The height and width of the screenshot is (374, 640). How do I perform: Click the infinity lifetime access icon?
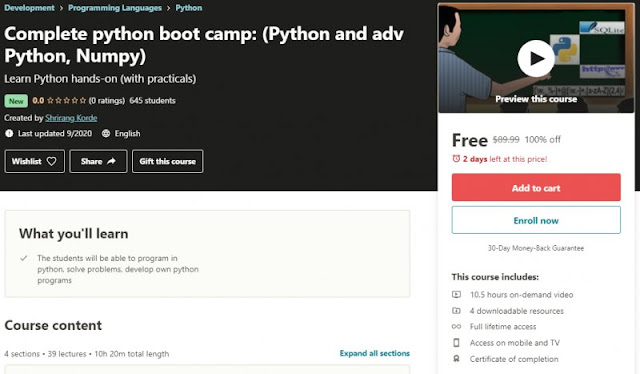[x=456, y=327]
